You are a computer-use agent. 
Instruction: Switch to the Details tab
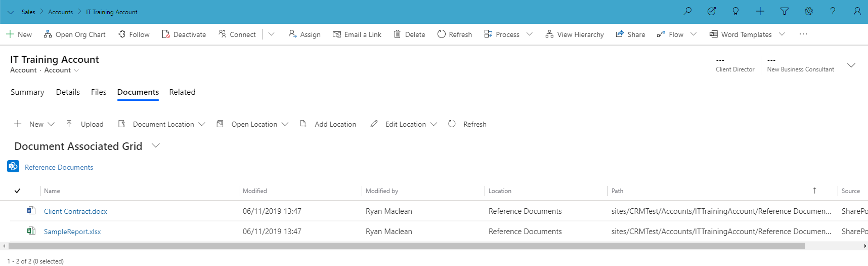pyautogui.click(x=68, y=92)
